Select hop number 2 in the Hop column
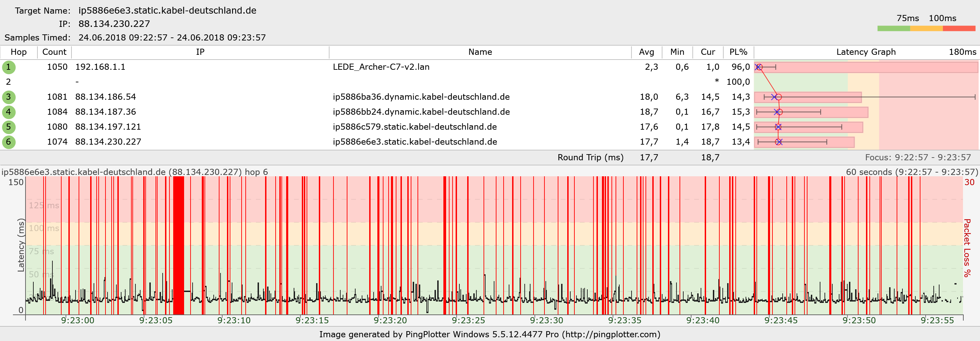This screenshot has width=980, height=341. [9, 82]
